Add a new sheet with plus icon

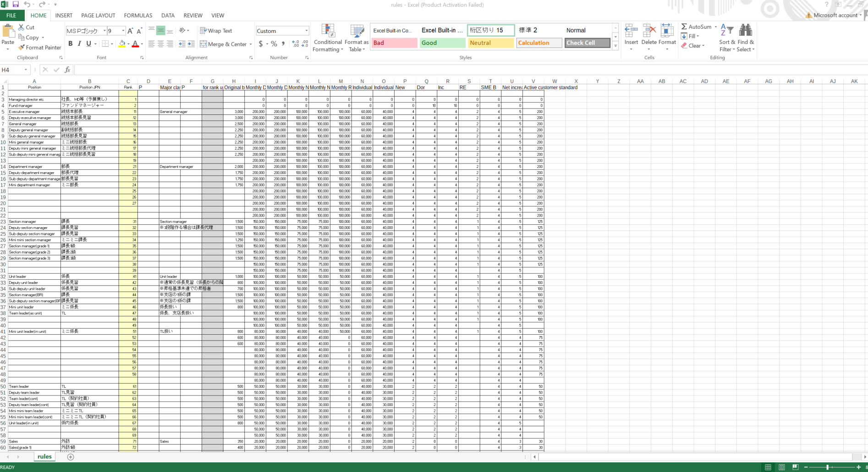click(71, 457)
